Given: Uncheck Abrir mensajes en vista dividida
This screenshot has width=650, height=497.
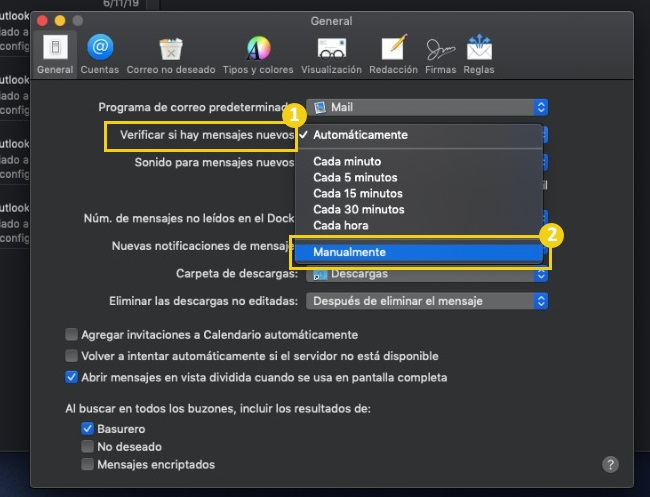Looking at the screenshot, I should point(71,377).
